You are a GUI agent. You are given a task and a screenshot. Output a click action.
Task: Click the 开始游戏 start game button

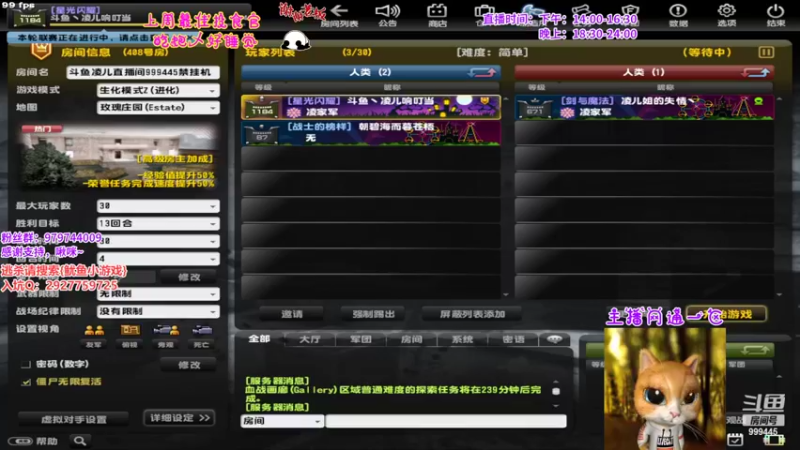click(x=727, y=314)
